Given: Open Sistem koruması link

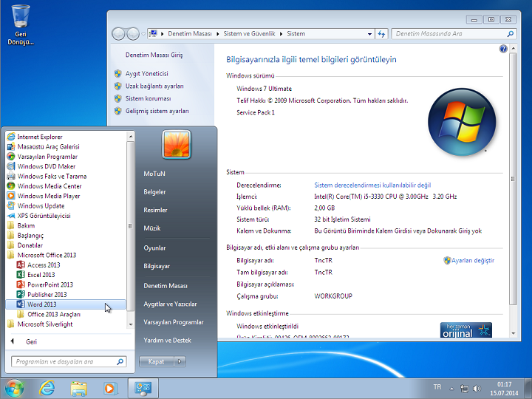Looking at the screenshot, I should [148, 98].
